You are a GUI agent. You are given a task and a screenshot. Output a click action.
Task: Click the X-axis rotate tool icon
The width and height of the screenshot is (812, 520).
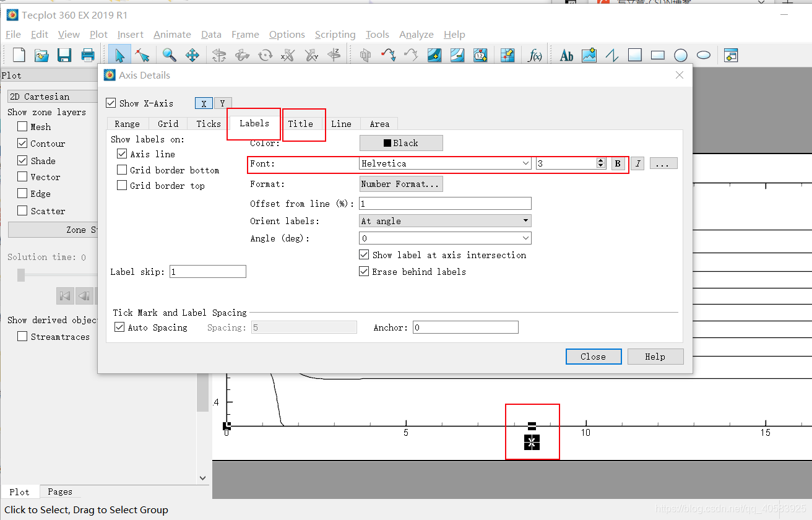288,55
